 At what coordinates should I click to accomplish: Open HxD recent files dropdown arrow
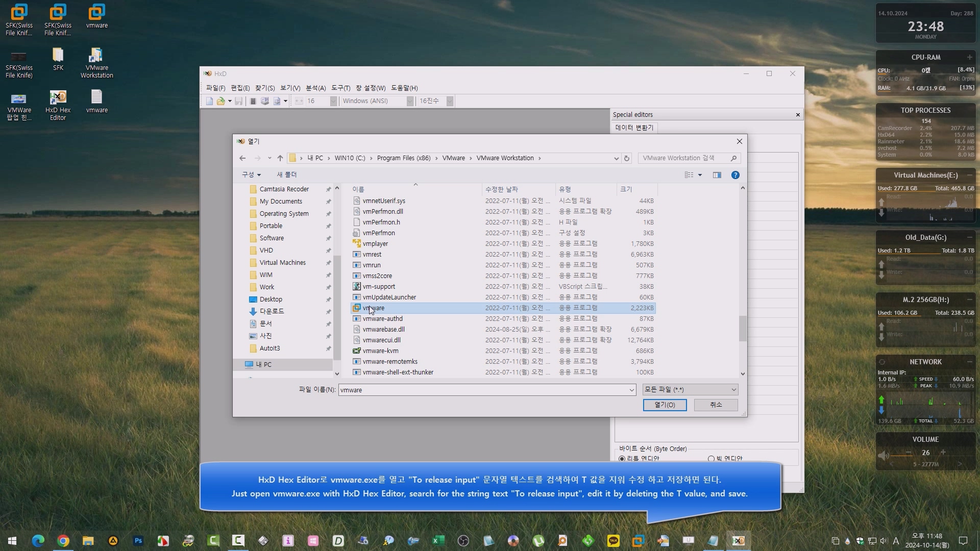(x=230, y=101)
